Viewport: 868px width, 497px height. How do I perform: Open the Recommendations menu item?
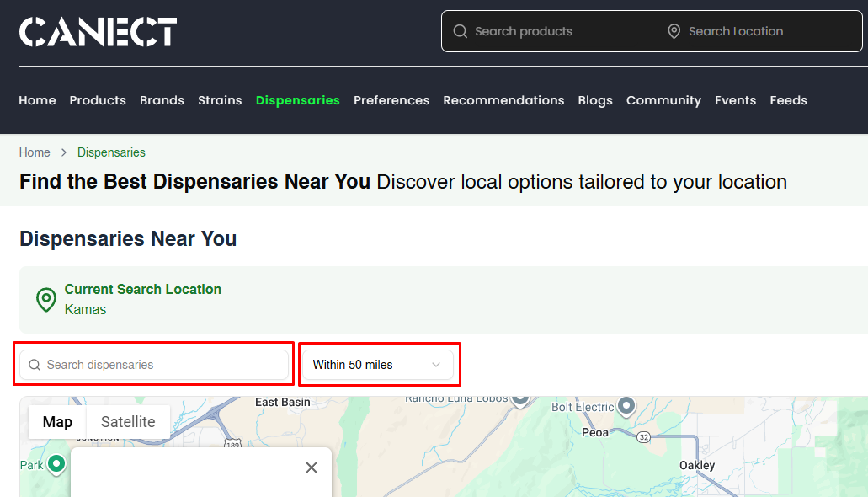tap(503, 100)
